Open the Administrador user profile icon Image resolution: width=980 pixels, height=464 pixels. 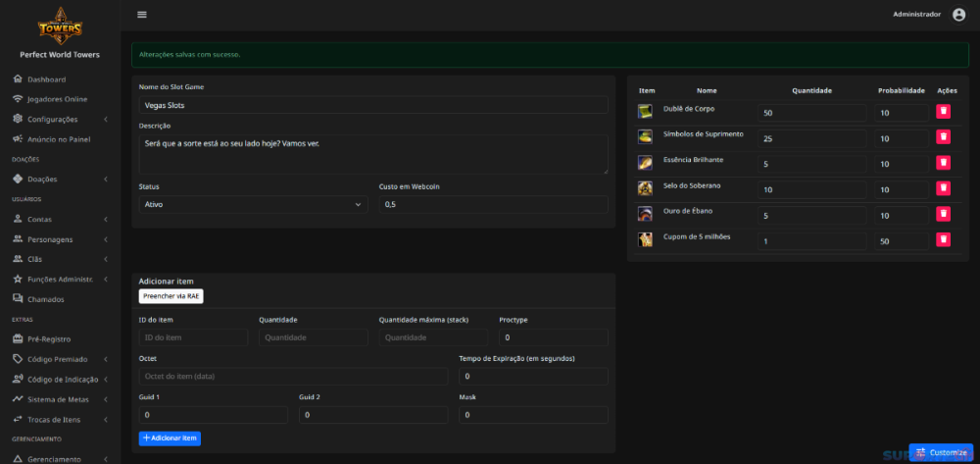click(958, 15)
